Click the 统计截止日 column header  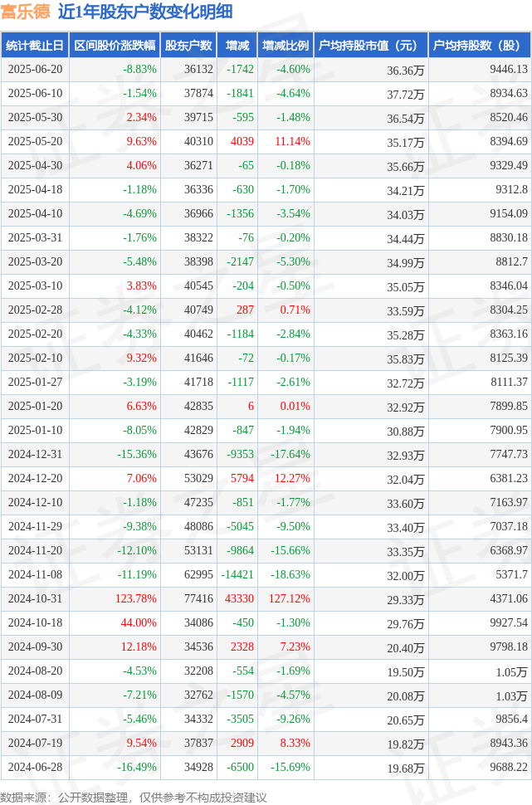(35, 45)
